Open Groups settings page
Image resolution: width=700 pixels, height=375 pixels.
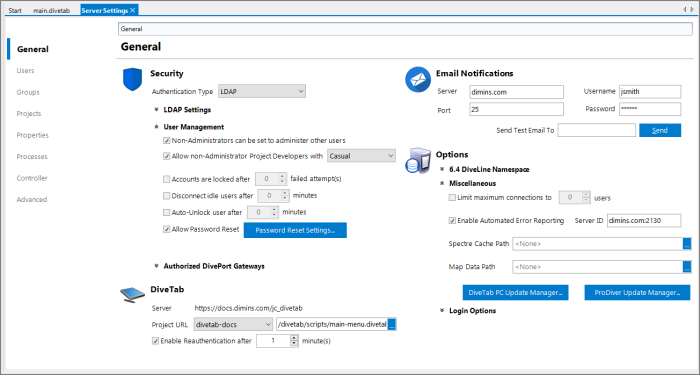[28, 92]
